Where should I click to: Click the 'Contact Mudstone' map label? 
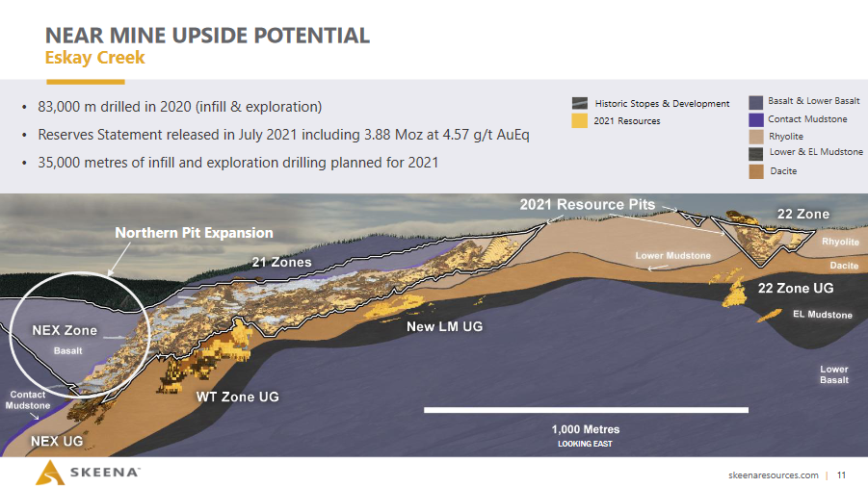[x=28, y=399]
